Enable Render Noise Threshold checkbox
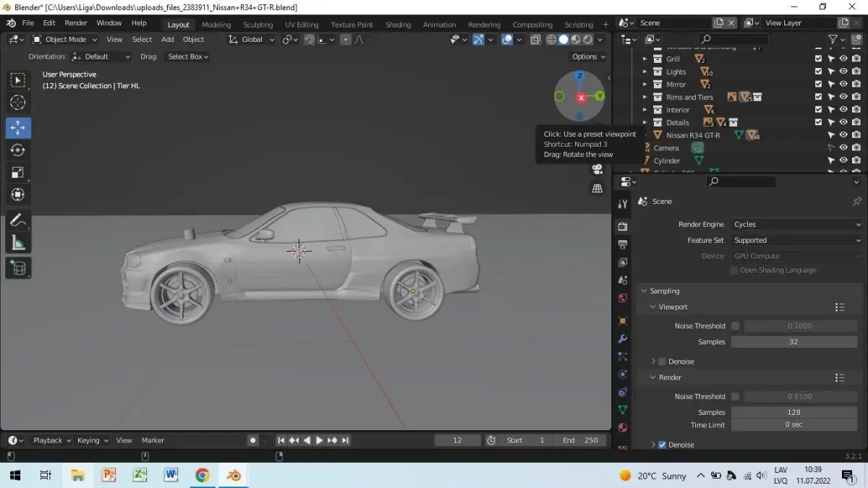The image size is (868, 488). tap(736, 396)
